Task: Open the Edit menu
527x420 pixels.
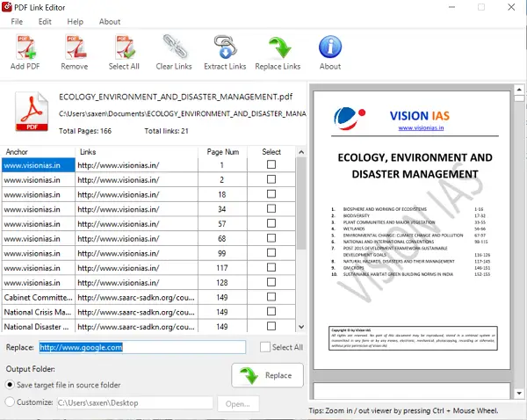Action: 45,22
